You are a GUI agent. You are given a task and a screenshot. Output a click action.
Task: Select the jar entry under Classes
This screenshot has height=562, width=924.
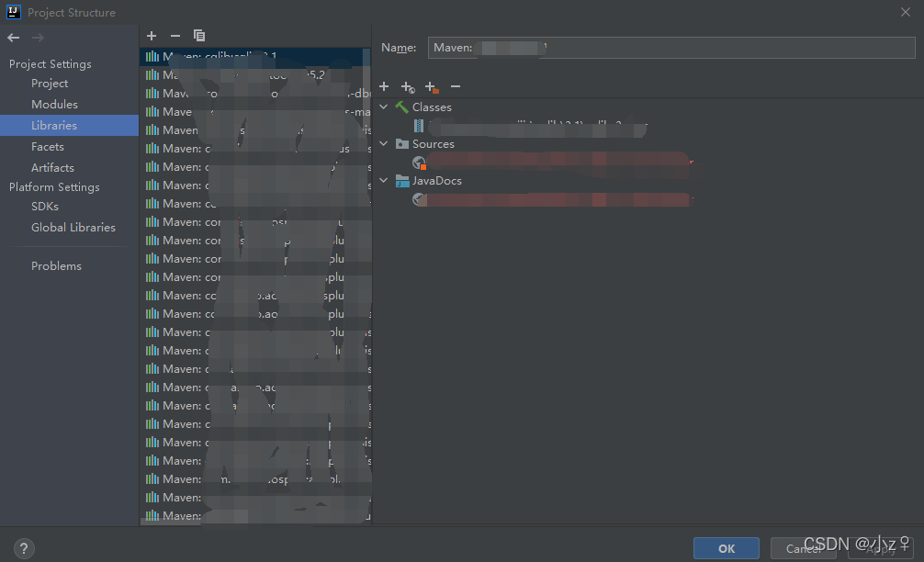coord(530,126)
